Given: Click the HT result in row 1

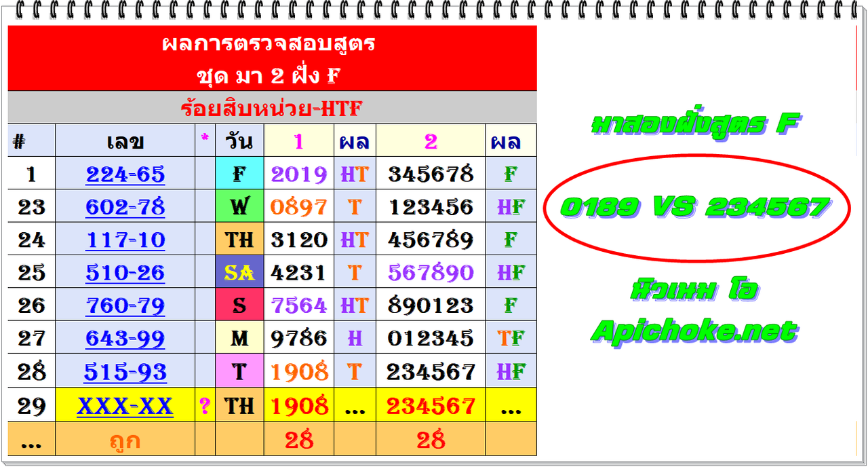Looking at the screenshot, I should [355, 174].
